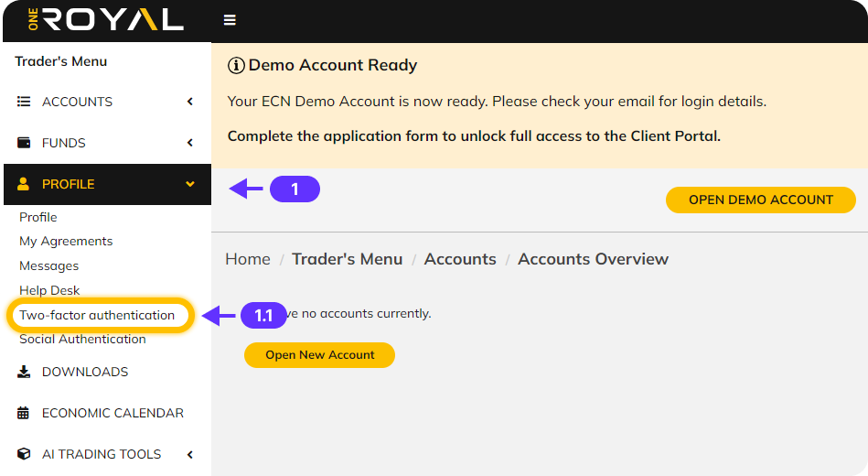Viewport: 868px width, 476px height.
Task: Follow the Home breadcrumb link
Action: pyautogui.click(x=248, y=259)
